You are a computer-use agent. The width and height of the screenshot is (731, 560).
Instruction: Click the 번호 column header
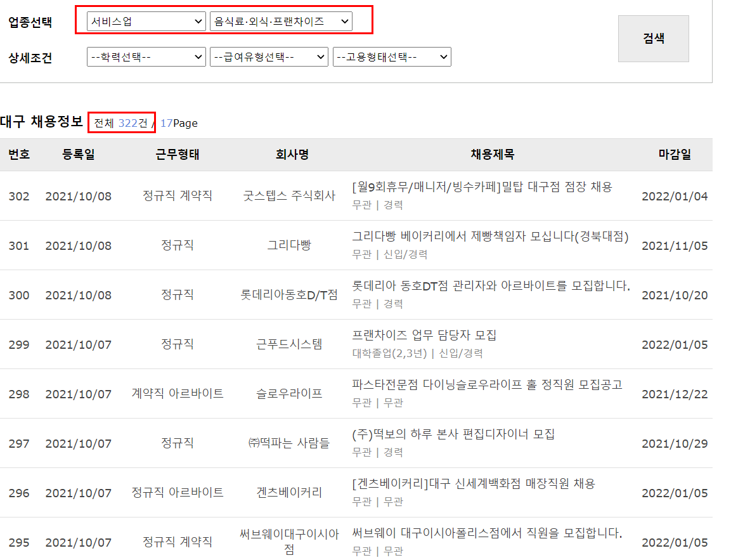tap(19, 154)
